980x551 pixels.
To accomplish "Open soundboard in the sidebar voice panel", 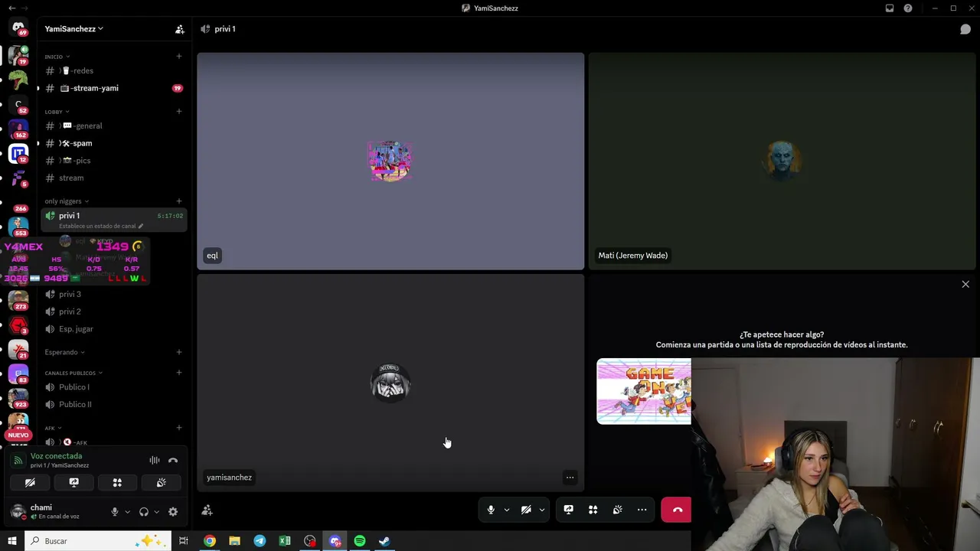I will tap(161, 483).
